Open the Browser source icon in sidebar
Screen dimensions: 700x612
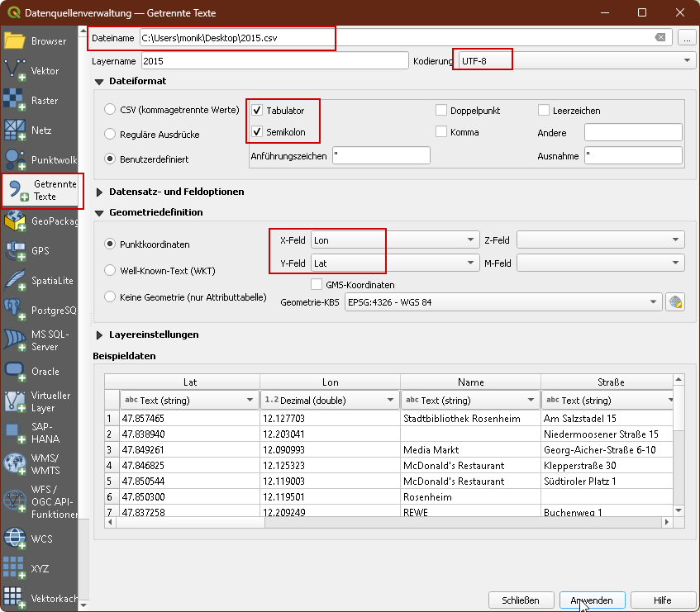pos(16,40)
